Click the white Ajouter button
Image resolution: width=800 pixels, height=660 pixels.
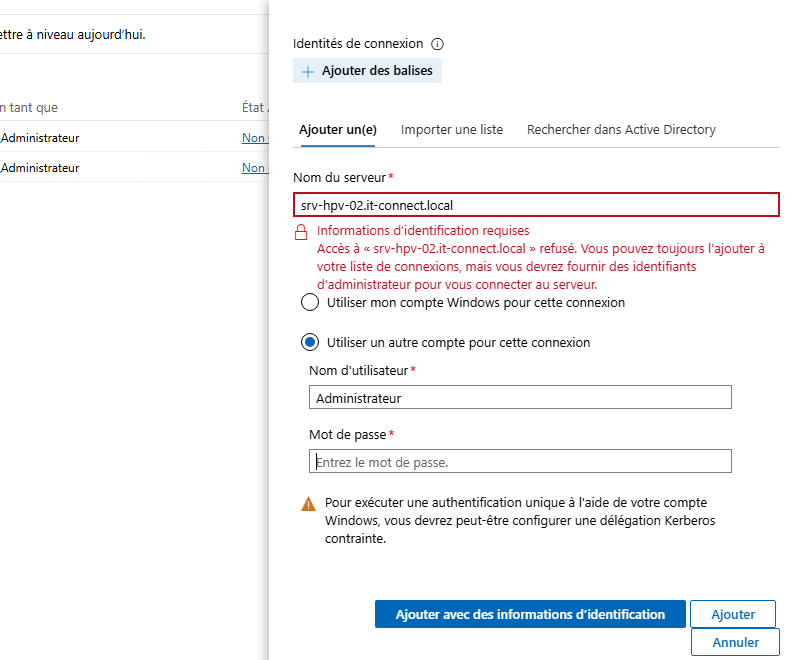click(x=734, y=614)
